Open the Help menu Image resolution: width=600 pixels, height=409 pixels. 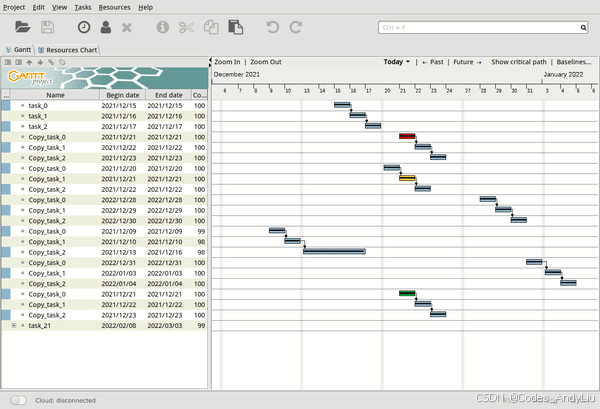point(145,7)
